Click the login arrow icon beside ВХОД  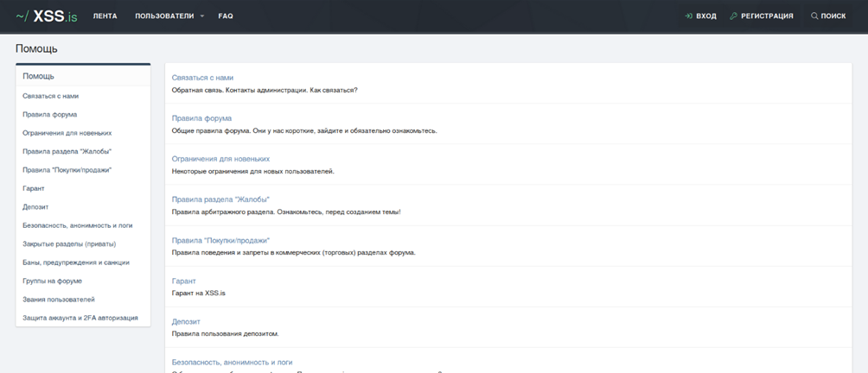tap(688, 16)
